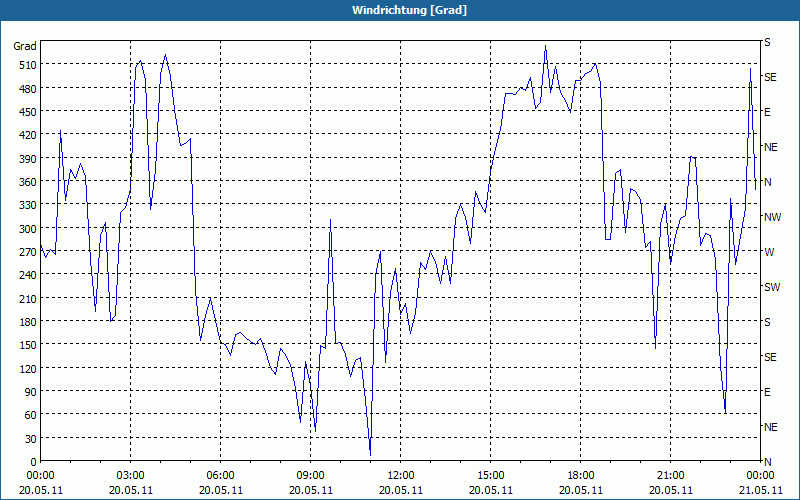Click the 210 y-axis tick label
The image size is (800, 500).
[28, 298]
